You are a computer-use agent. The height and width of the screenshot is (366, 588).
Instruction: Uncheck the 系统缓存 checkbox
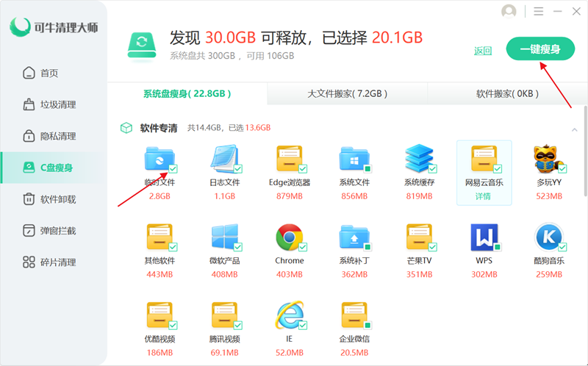(x=432, y=169)
